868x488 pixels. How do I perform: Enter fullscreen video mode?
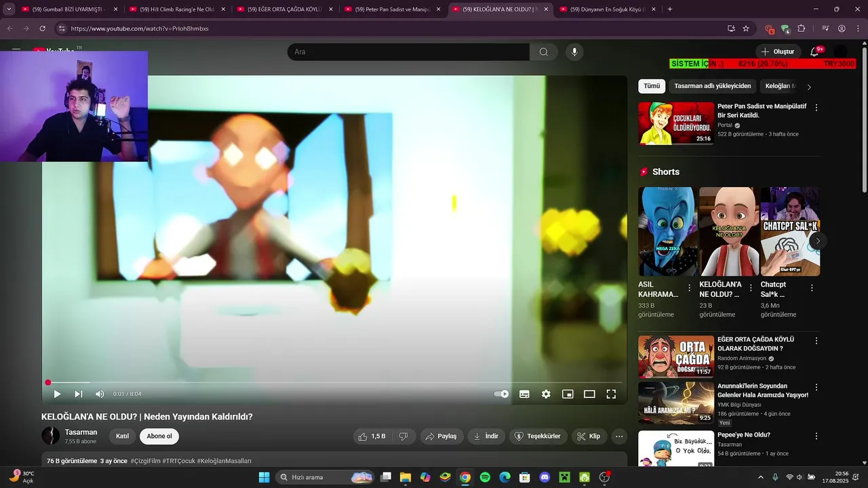611,394
